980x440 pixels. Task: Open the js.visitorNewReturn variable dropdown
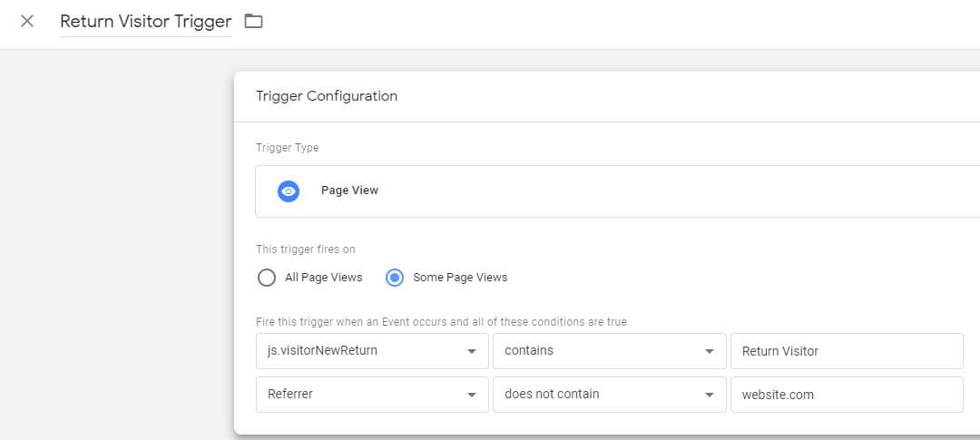pyautogui.click(x=372, y=351)
